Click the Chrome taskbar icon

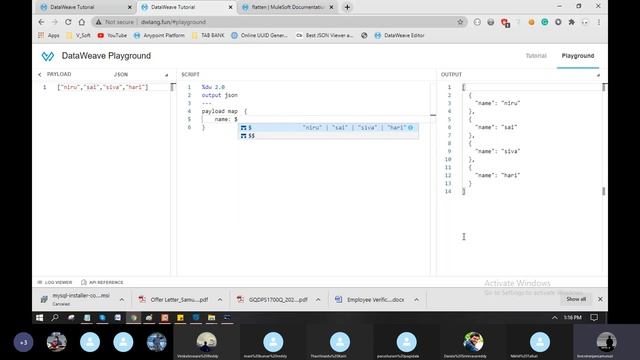pyautogui.click(x=133, y=318)
